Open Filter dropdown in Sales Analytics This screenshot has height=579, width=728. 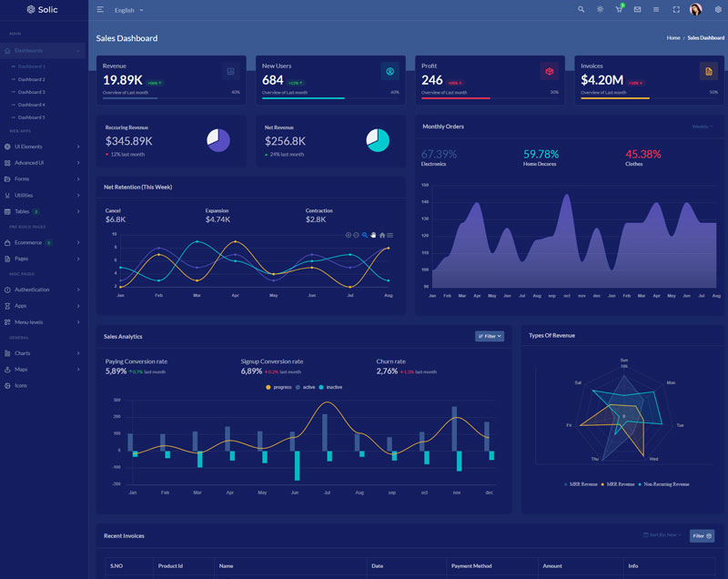pyautogui.click(x=490, y=336)
